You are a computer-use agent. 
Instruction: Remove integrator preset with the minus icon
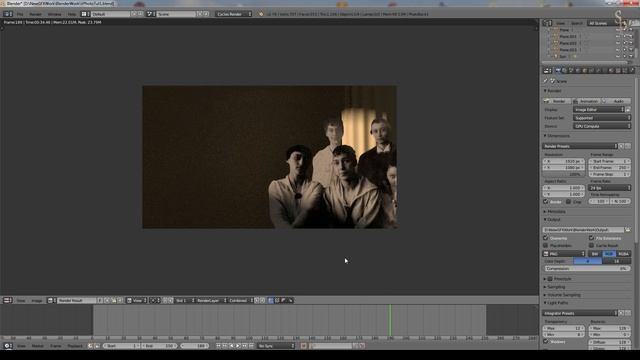[628, 313]
